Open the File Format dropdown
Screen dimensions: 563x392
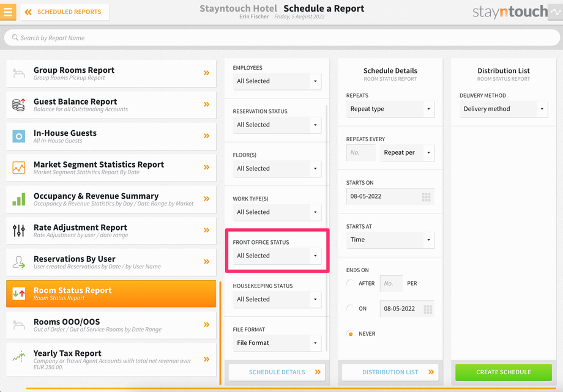click(277, 343)
